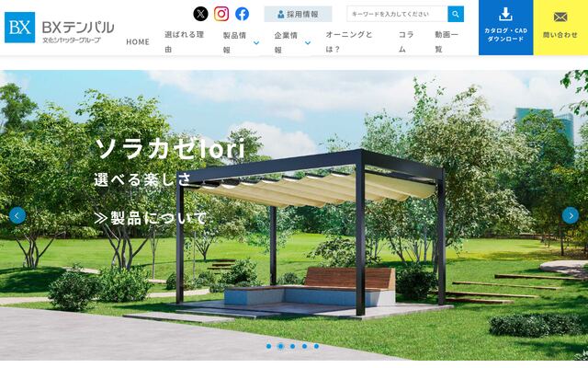Select the fifth carousel dot

316,346
